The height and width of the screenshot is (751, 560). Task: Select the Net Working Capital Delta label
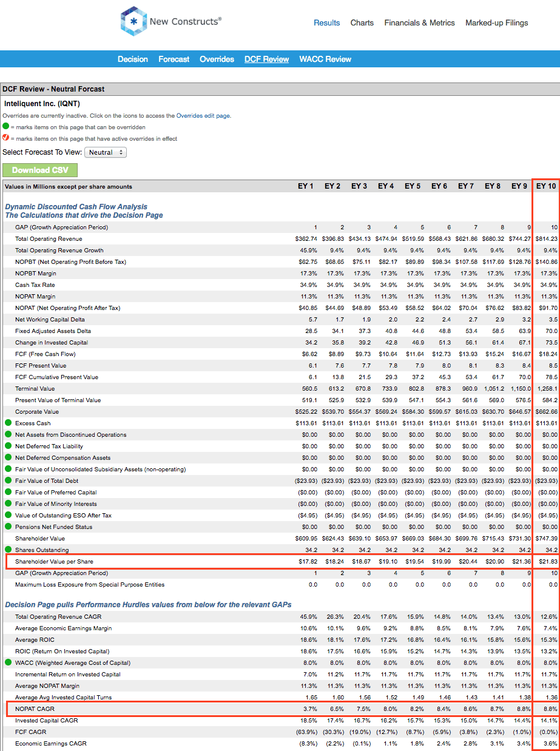point(50,319)
